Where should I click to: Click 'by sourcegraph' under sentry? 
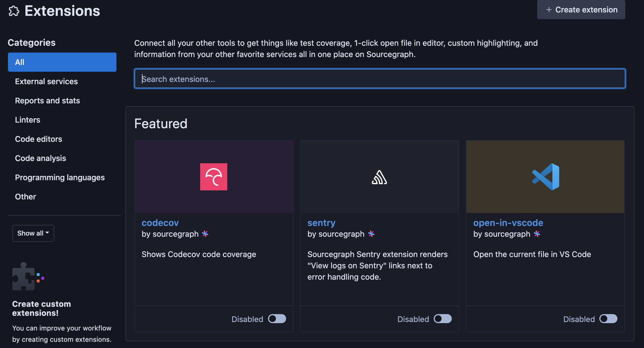336,234
